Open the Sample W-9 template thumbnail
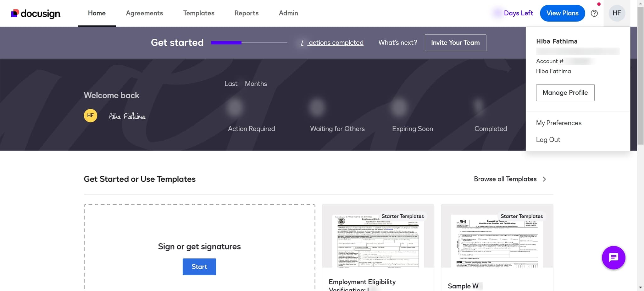The height and width of the screenshot is (291, 644). (497, 240)
